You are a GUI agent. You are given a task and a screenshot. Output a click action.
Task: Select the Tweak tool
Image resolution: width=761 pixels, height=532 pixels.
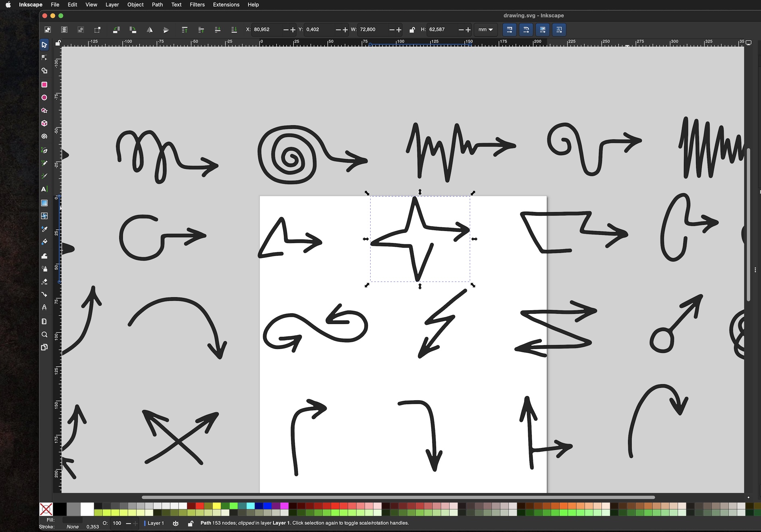click(44, 256)
